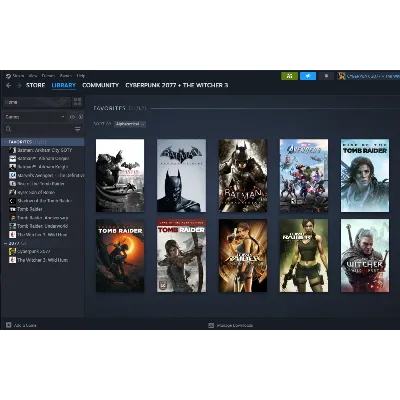Open the bell notifications button
This screenshot has height=400, width=400.
326,76
